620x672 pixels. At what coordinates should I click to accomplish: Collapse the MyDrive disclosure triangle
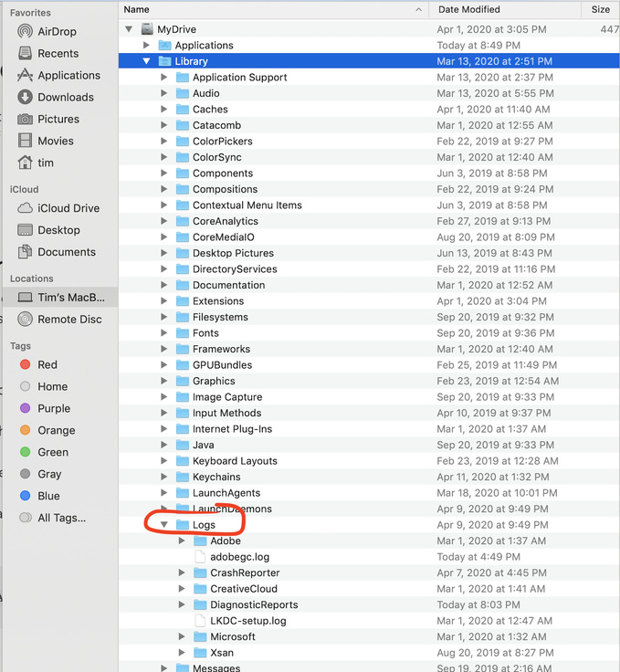click(x=129, y=29)
